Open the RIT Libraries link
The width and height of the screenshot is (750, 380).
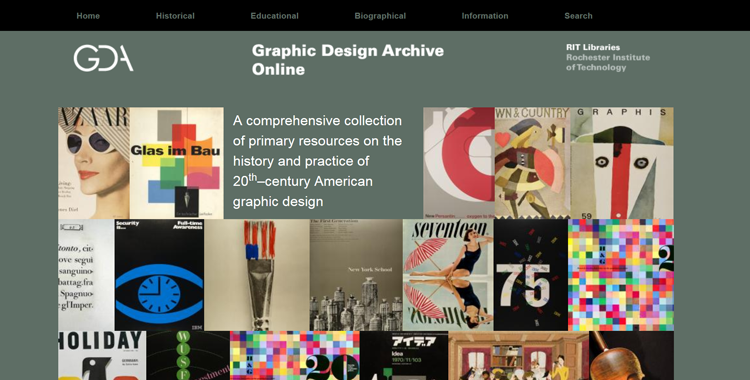coord(593,47)
